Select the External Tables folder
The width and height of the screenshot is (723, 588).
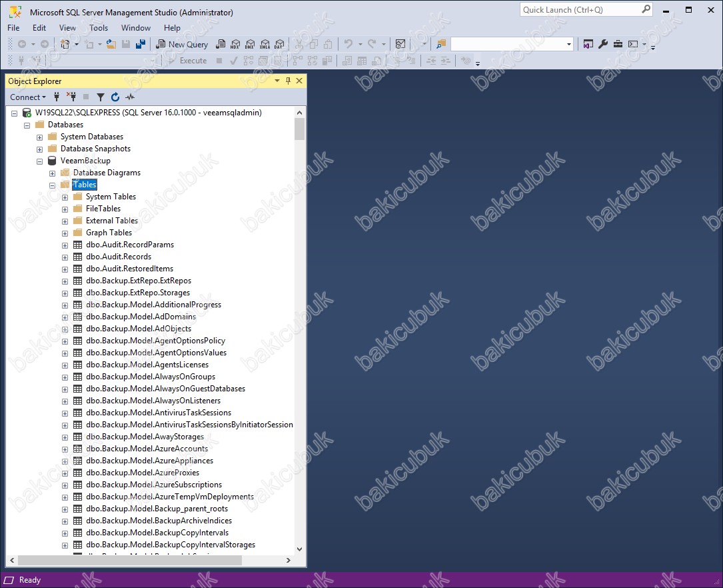coord(111,221)
